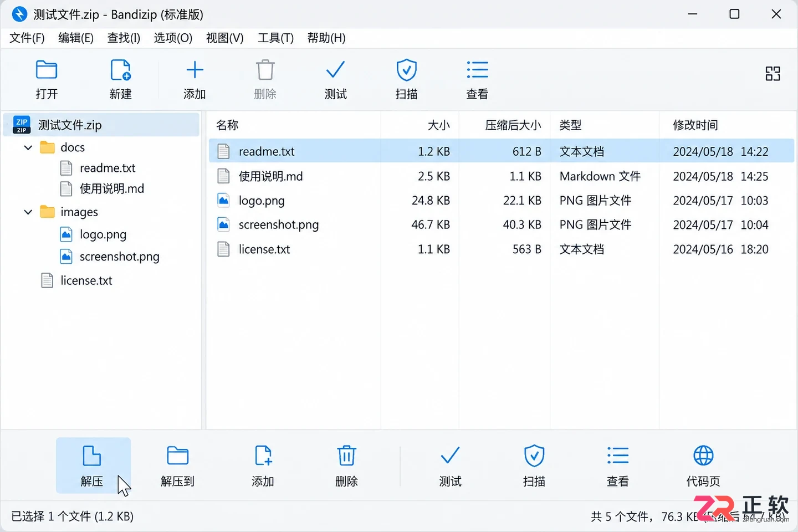Collapse the images folder chevron

pos(28,212)
